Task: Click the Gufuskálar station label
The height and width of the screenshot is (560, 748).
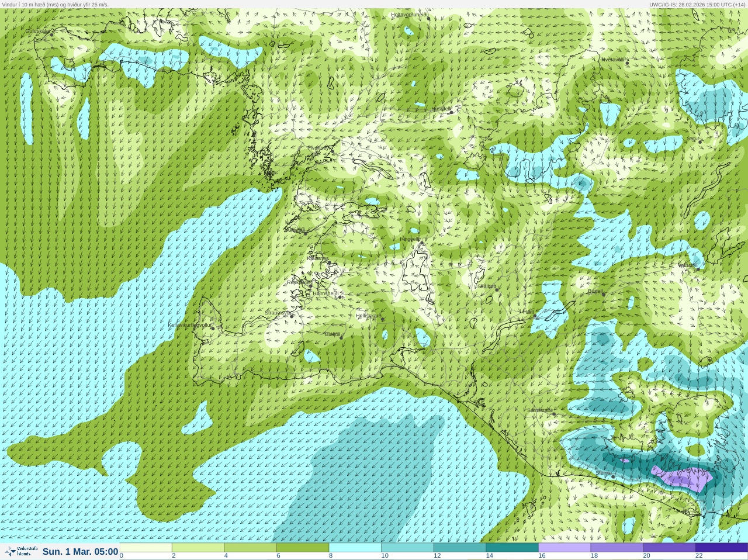Action: tap(37, 31)
